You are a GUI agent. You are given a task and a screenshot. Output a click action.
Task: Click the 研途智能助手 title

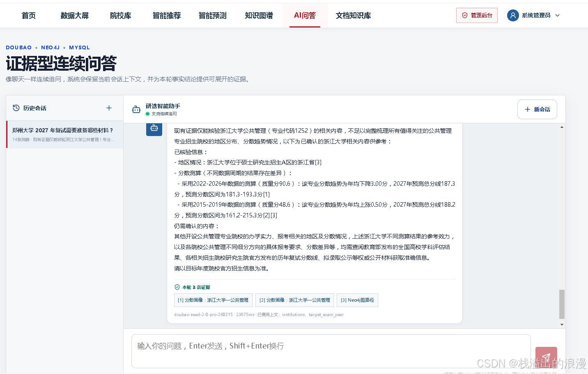pyautogui.click(x=163, y=106)
